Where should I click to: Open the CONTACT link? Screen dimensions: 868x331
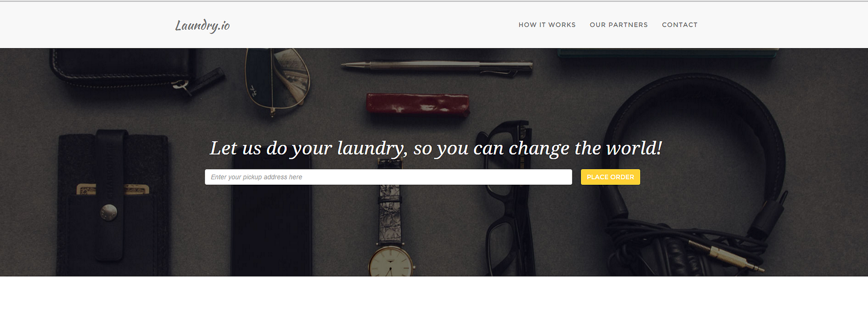click(680, 25)
